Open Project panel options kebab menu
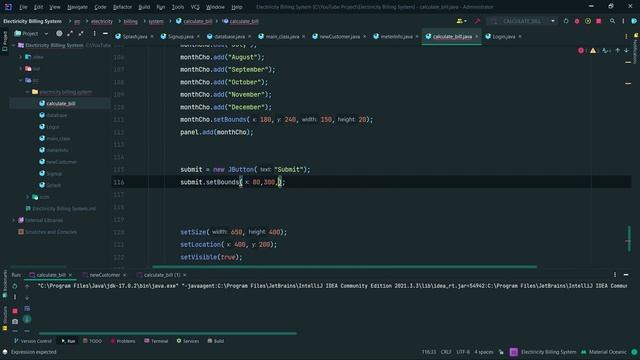The image size is (640, 360). point(94,33)
